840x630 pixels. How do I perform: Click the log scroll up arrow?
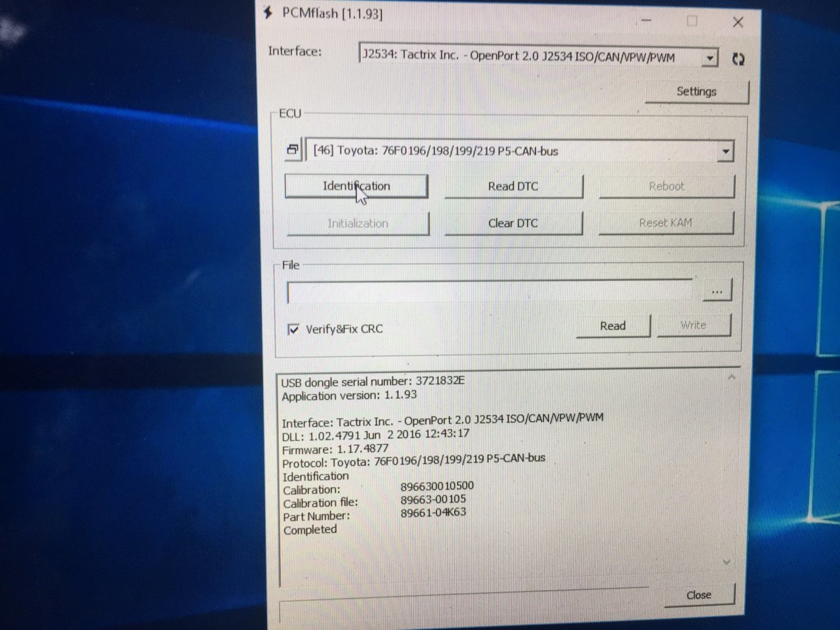(732, 377)
